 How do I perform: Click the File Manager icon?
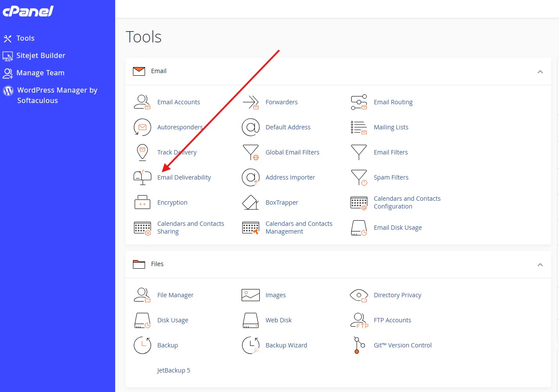pos(142,295)
